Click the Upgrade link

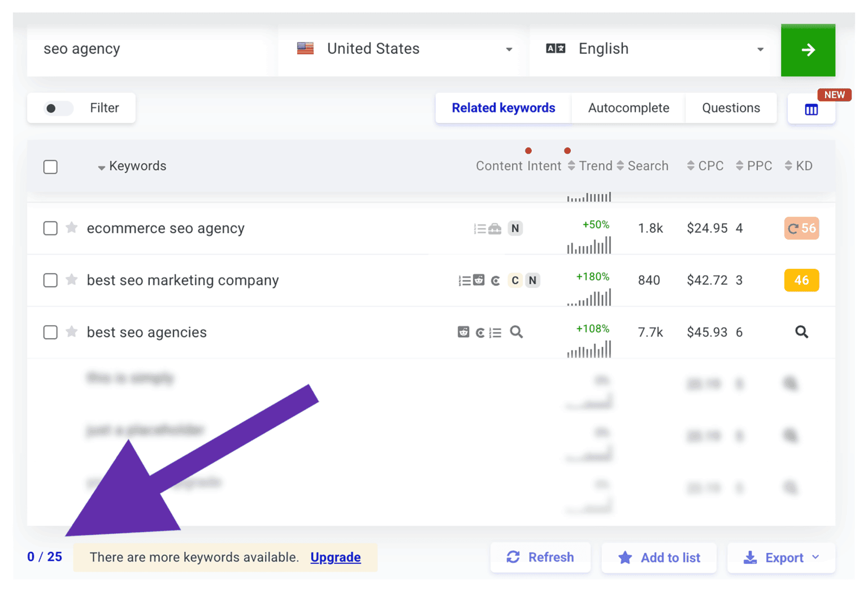click(336, 558)
